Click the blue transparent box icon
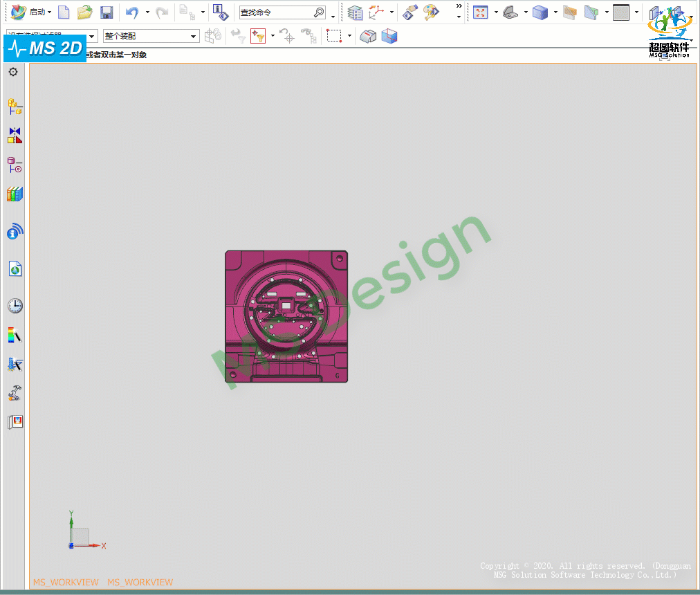This screenshot has height=595, width=700. tap(389, 36)
